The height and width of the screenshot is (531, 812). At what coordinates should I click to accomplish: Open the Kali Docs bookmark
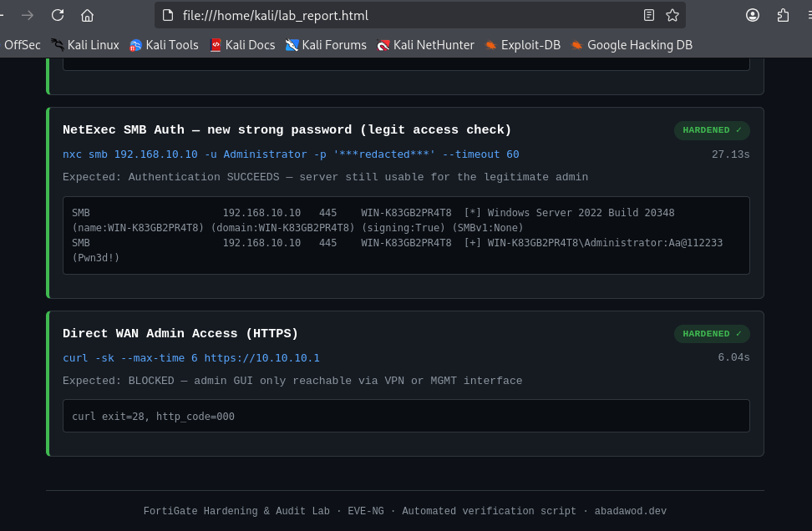pyautogui.click(x=242, y=45)
